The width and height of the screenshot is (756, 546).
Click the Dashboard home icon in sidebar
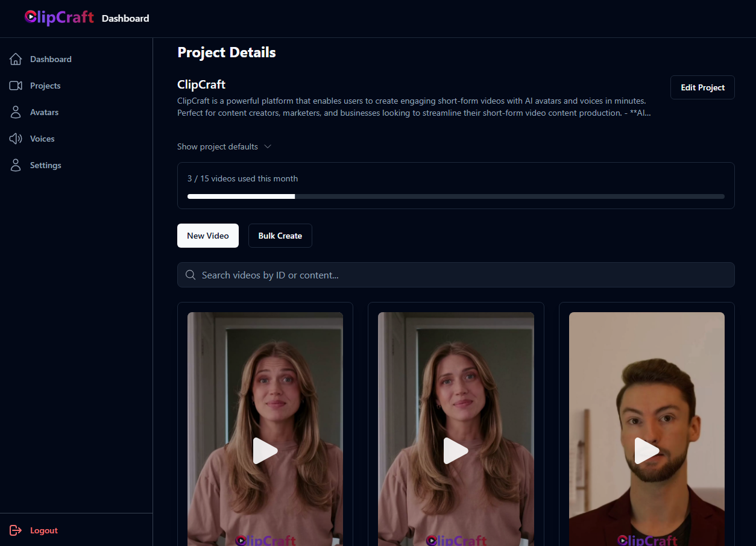(16, 59)
